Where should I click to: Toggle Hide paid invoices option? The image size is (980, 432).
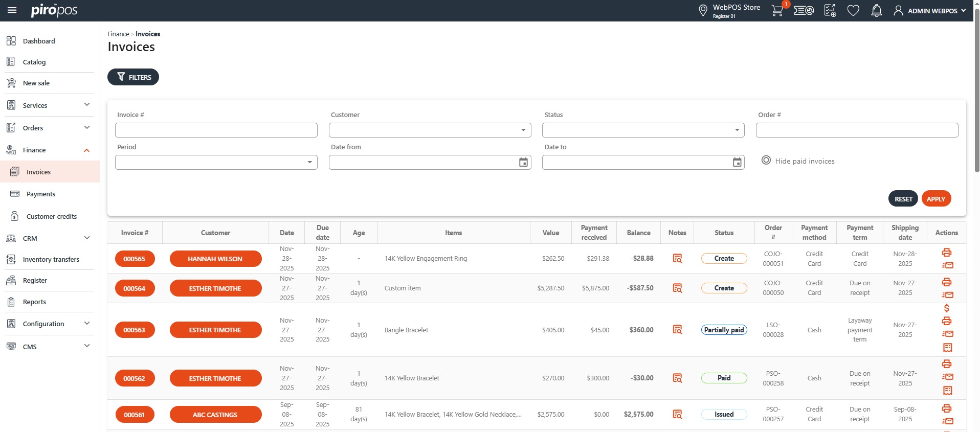tap(766, 161)
